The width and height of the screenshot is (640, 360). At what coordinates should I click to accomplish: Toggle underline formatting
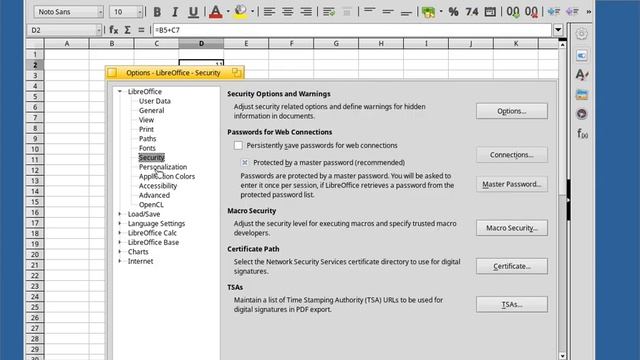click(x=193, y=12)
